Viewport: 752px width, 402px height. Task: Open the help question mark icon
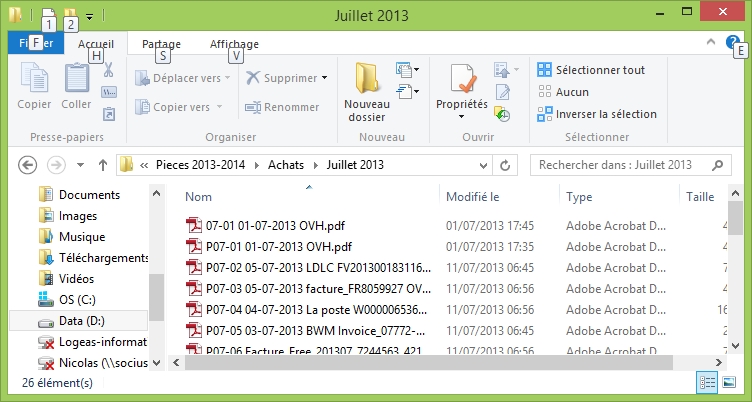tap(732, 43)
